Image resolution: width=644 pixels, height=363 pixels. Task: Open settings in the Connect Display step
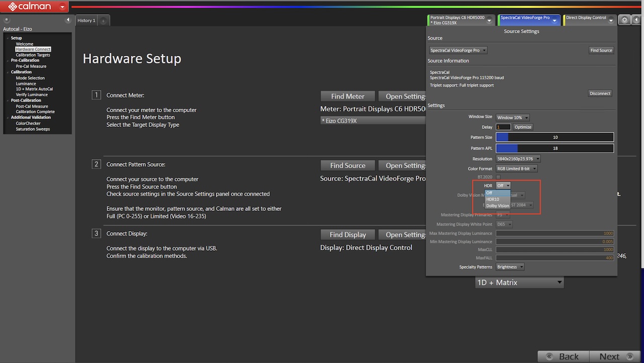point(403,235)
